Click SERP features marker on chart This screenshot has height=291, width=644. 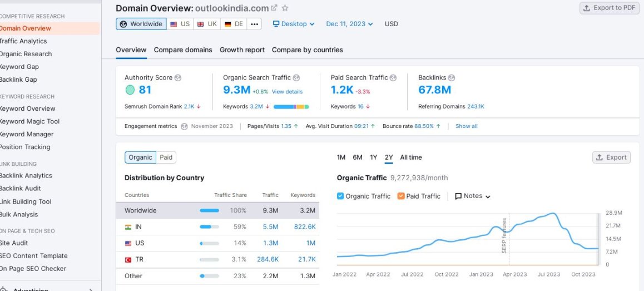tap(504, 235)
